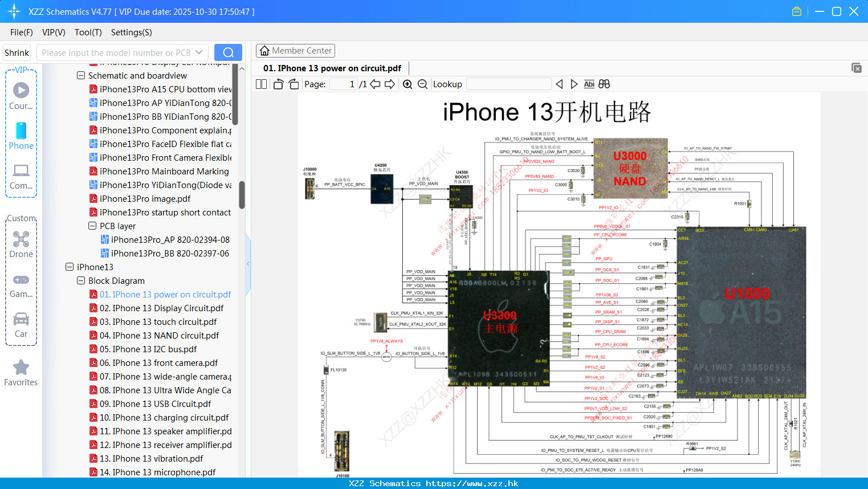The width and height of the screenshot is (868, 489).
Task: Open Favorites star in sidebar
Action: [x=21, y=373]
